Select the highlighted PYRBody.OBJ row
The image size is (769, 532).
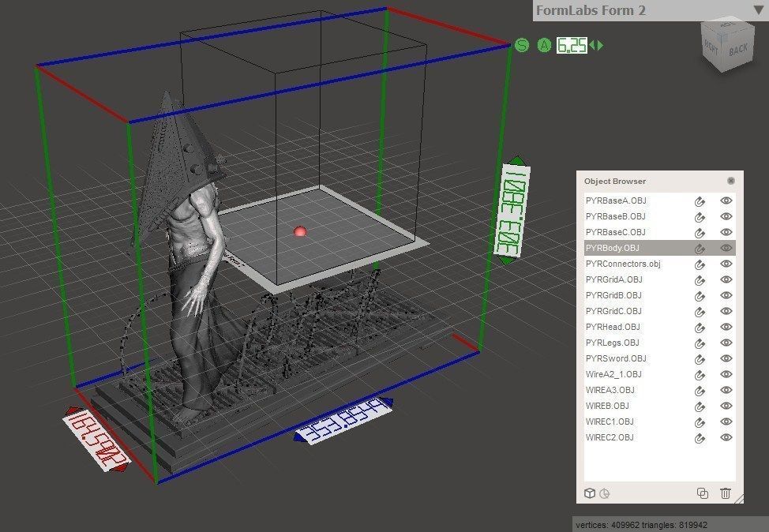659,248
